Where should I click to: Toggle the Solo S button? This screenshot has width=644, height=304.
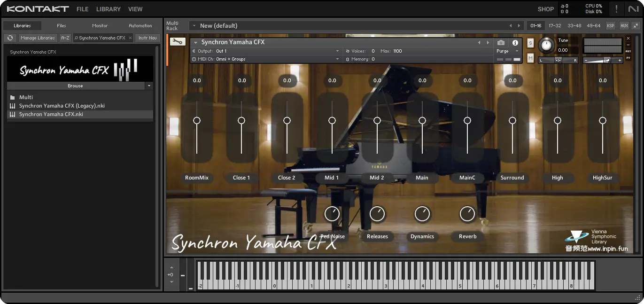pos(530,43)
